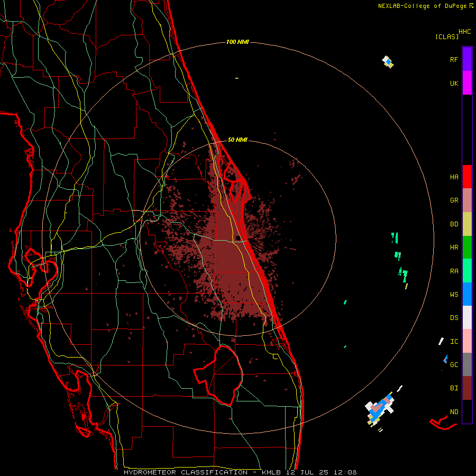Click the GC gray legend swatch
The width and height of the screenshot is (476, 476).
point(467,364)
